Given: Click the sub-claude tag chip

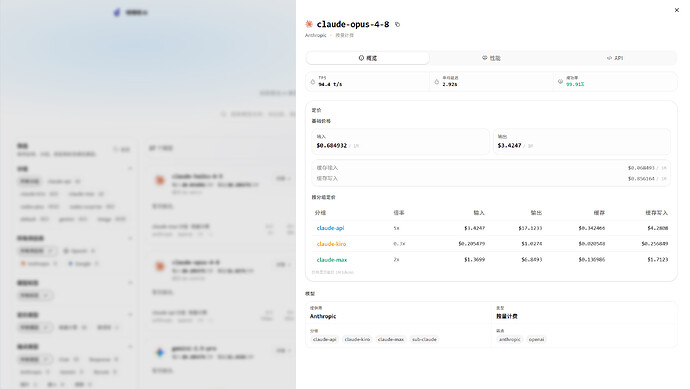Looking at the screenshot, I should 424,339.
